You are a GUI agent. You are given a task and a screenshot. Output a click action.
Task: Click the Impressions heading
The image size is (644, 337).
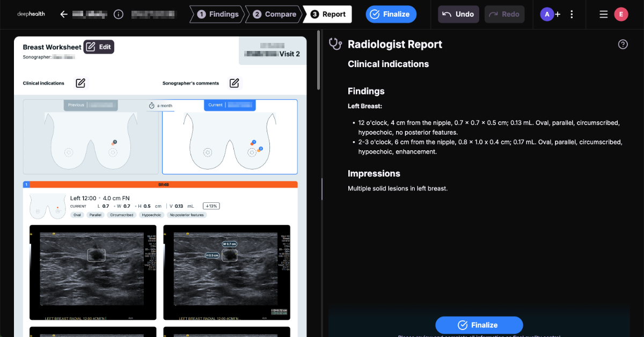(374, 174)
